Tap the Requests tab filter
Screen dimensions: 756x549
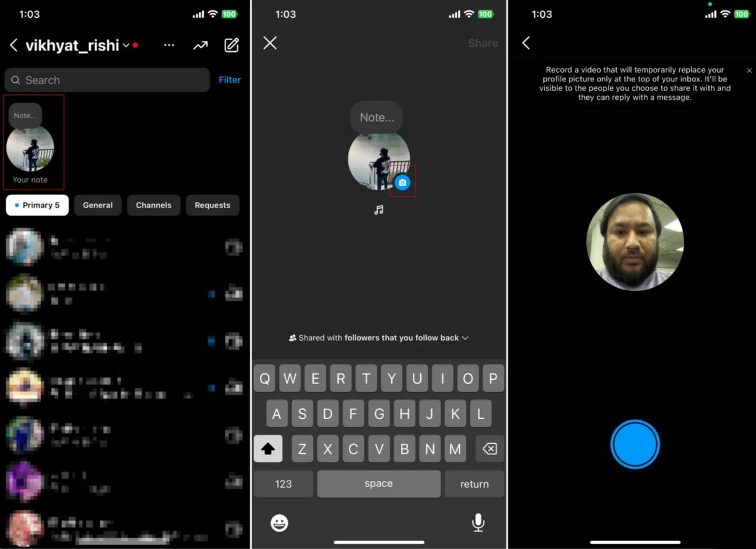[213, 206]
